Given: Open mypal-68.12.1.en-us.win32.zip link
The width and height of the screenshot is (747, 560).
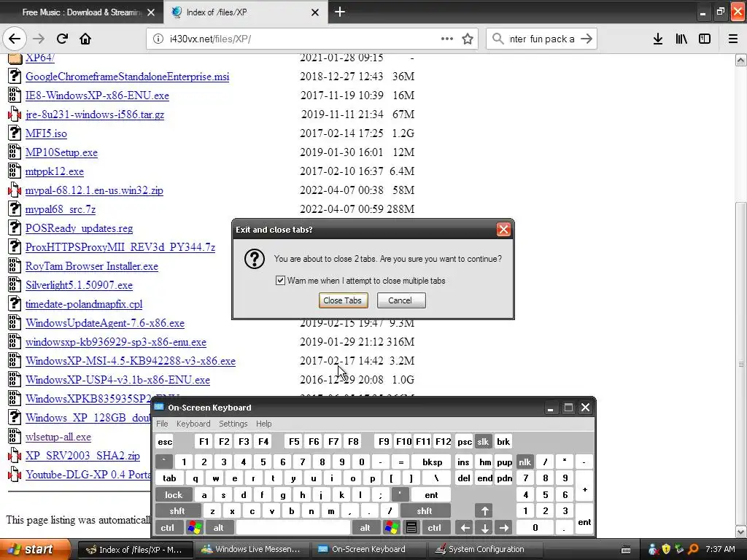Looking at the screenshot, I should (94, 190).
